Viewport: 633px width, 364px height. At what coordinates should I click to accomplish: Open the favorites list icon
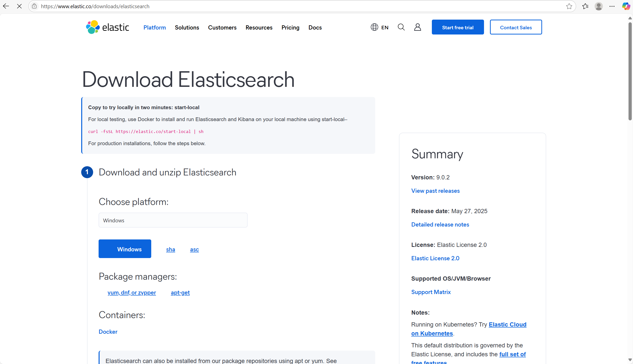pos(585,6)
